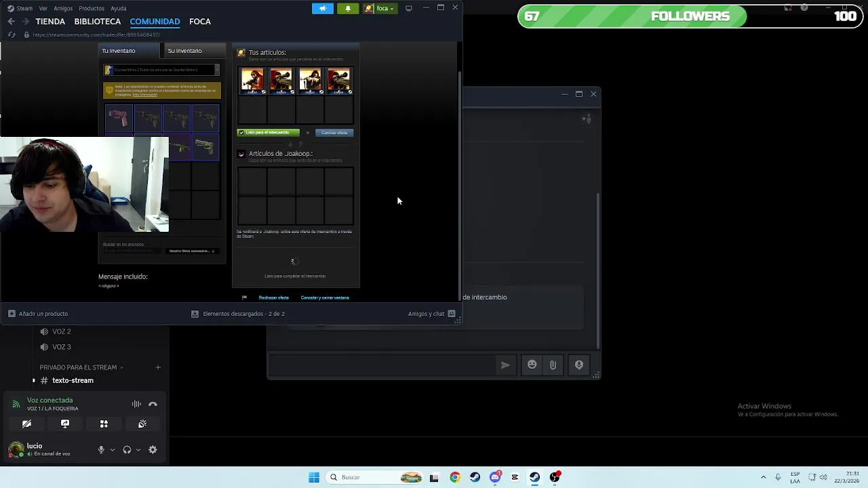The height and width of the screenshot is (488, 868).
Task: Open emoji picker in Steam chat
Action: click(x=532, y=365)
